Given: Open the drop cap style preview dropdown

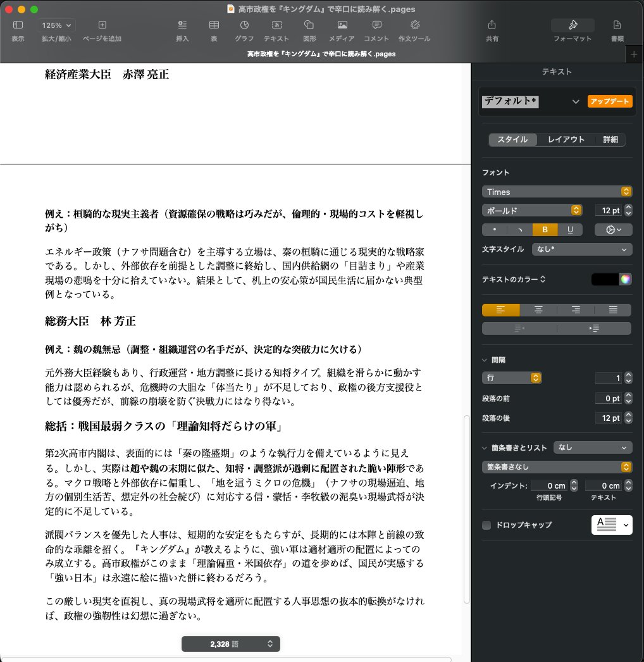Looking at the screenshot, I should [612, 525].
